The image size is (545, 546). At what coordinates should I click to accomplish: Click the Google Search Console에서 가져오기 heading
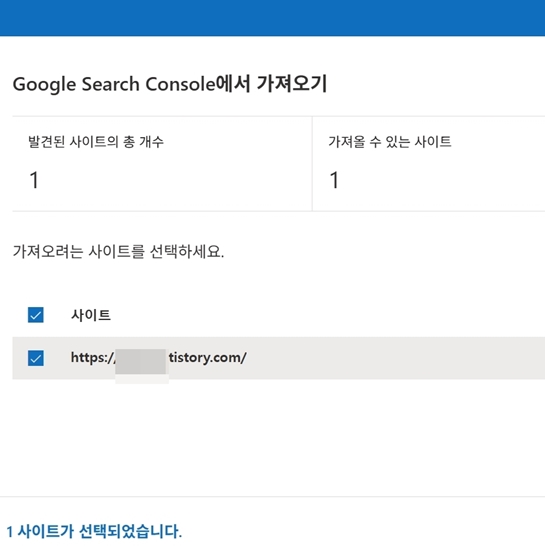(x=170, y=84)
